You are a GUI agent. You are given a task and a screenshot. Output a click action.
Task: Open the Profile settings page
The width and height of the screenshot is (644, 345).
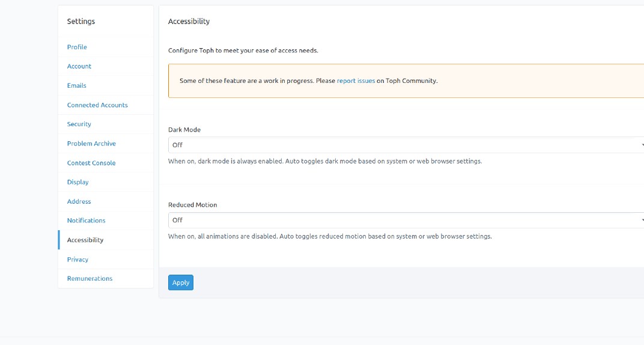coord(77,47)
